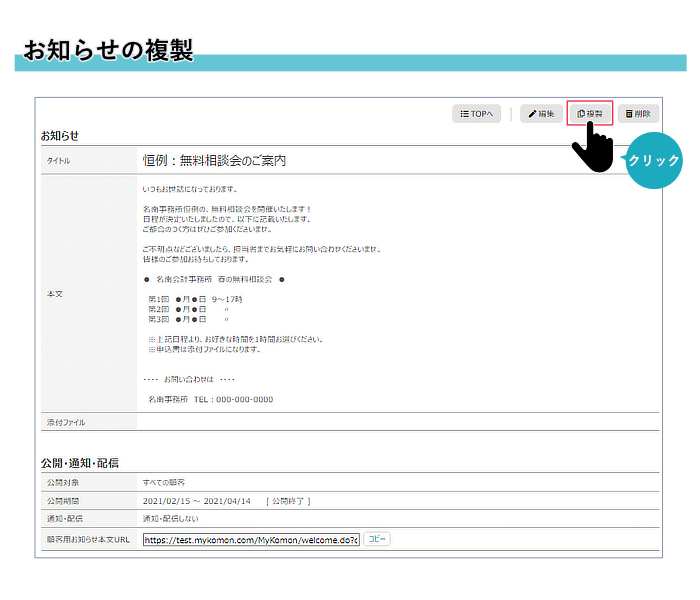
Task: Click the 公開対象 row label
Action: [62, 482]
